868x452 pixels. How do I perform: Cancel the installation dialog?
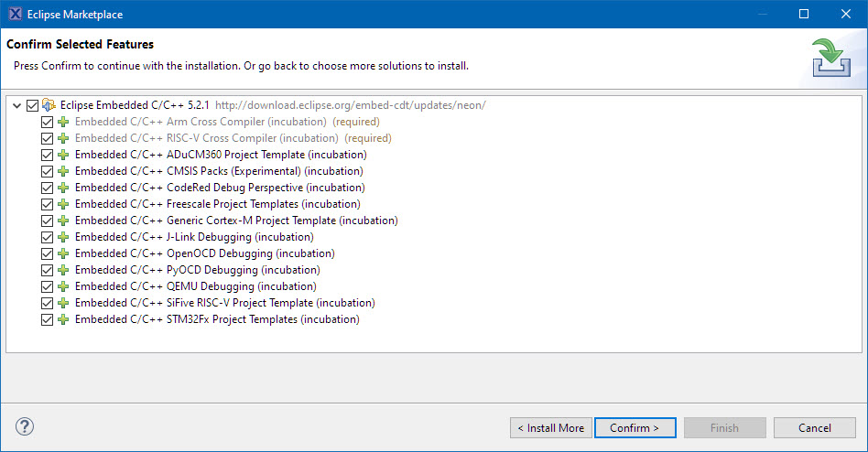click(x=814, y=427)
